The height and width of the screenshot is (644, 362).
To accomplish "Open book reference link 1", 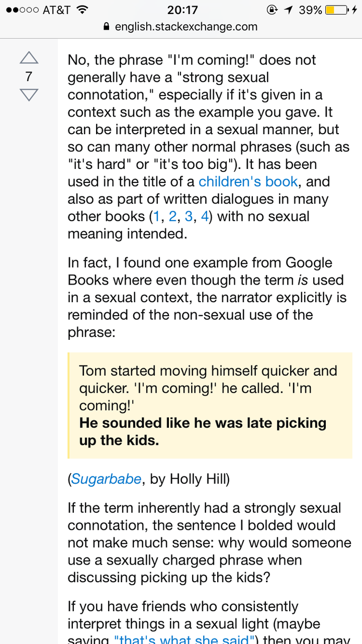I will tap(156, 217).
